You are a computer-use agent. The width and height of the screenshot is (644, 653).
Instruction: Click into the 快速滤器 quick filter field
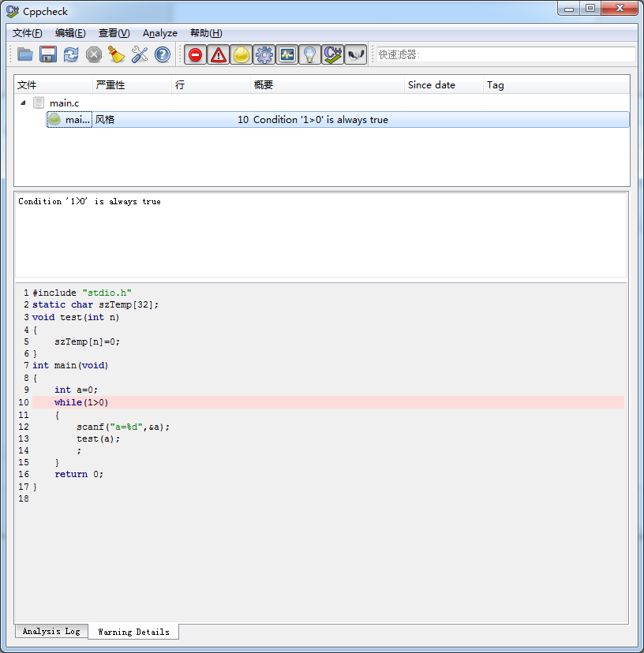tap(506, 54)
